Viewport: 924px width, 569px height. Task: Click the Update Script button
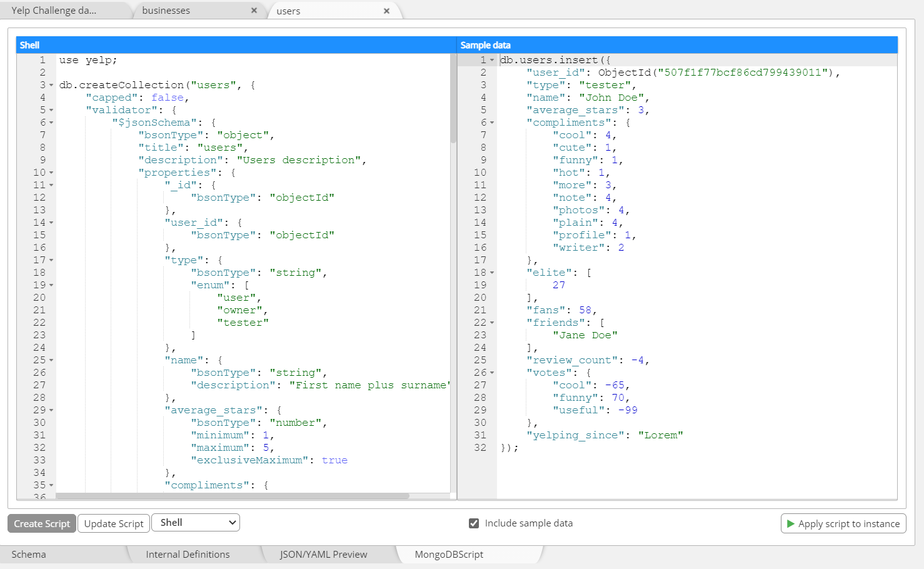[x=113, y=523]
